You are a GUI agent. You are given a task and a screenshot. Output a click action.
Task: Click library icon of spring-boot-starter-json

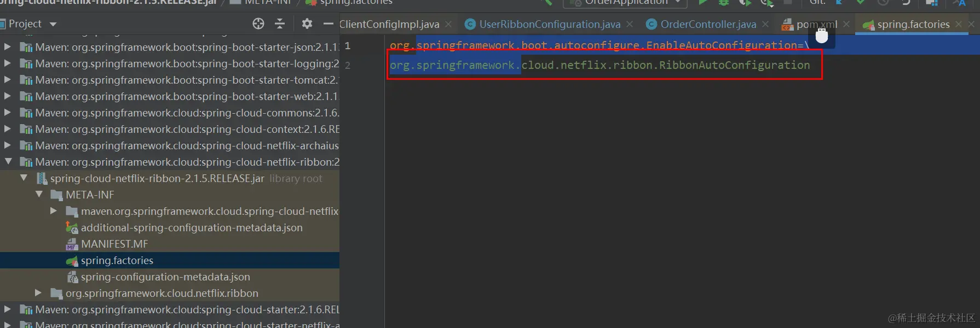click(x=26, y=47)
